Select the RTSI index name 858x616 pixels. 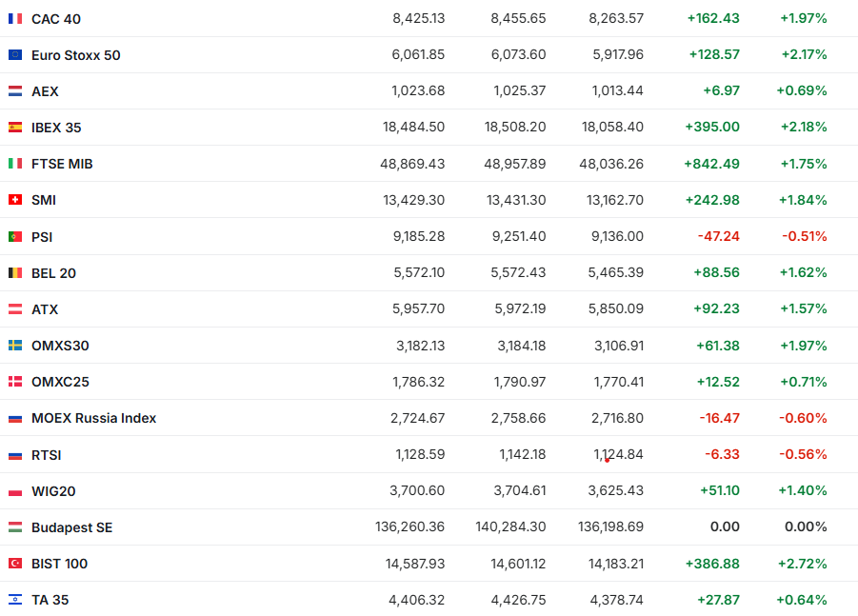(46, 455)
